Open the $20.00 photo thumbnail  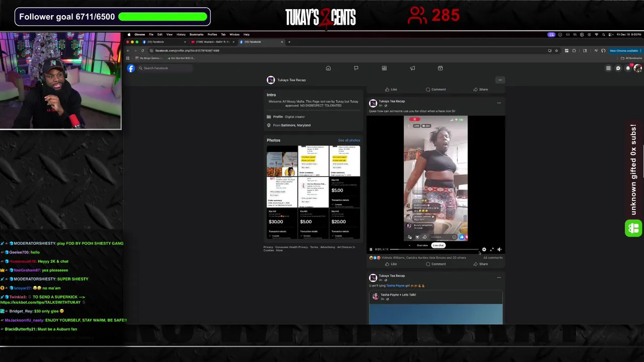(345, 224)
